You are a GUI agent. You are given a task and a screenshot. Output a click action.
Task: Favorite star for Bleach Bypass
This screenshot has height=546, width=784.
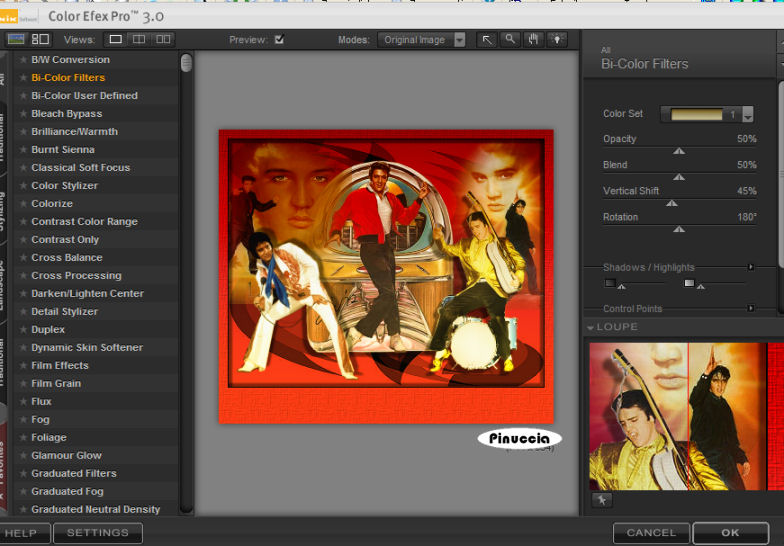(23, 114)
